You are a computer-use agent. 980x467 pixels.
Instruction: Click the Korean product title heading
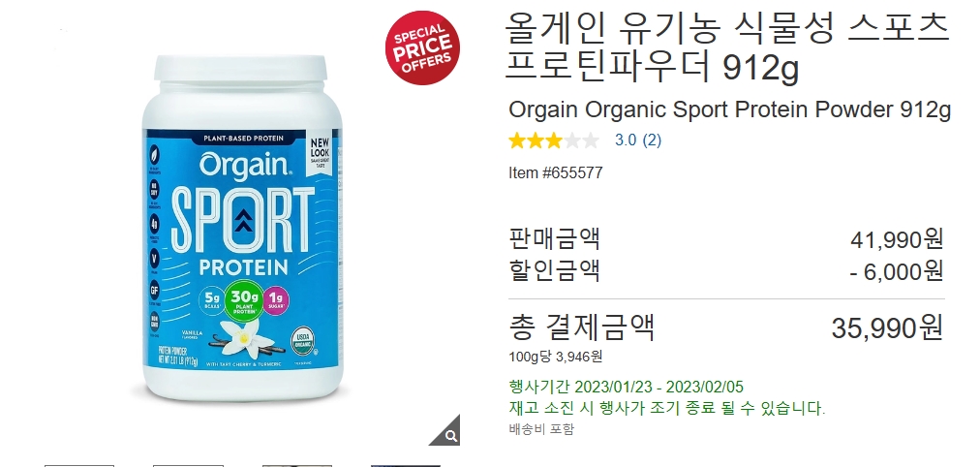point(726,47)
